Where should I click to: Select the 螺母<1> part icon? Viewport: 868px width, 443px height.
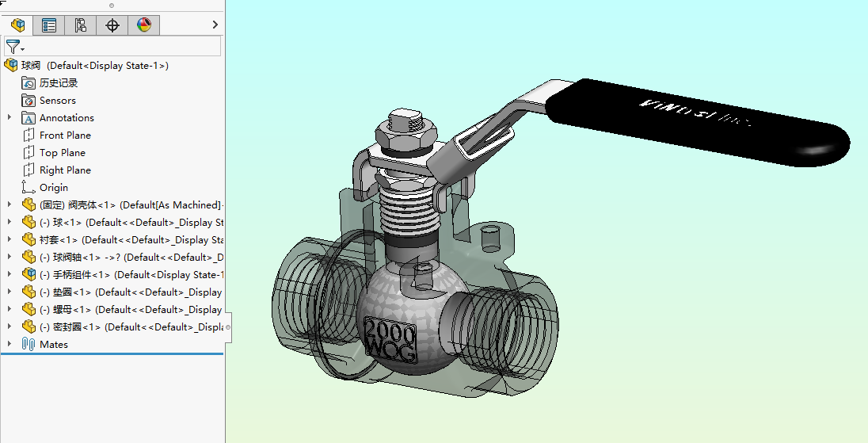click(x=29, y=310)
